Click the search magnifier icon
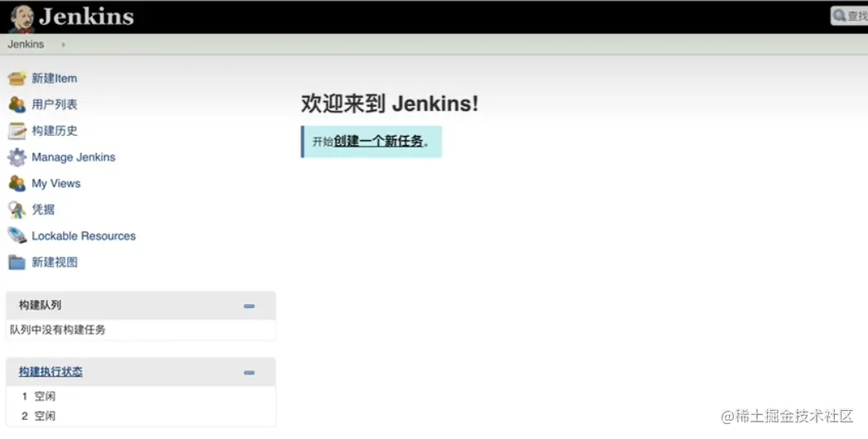The image size is (868, 439). [840, 16]
